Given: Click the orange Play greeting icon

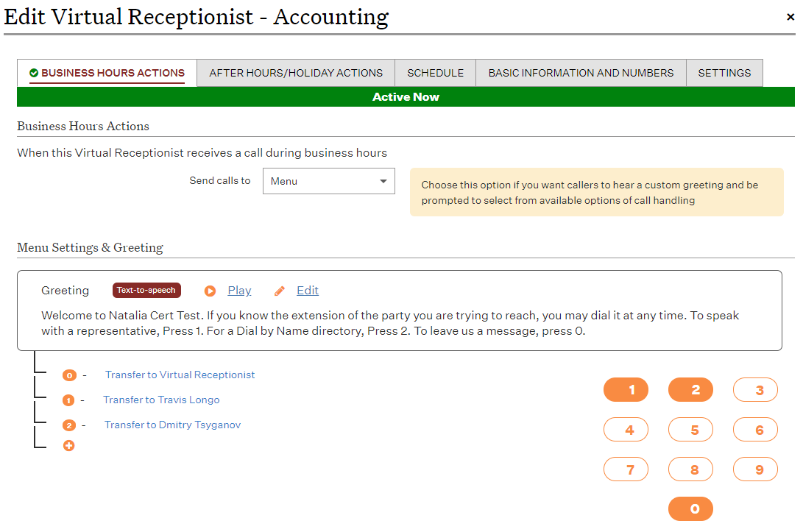Looking at the screenshot, I should coord(211,291).
